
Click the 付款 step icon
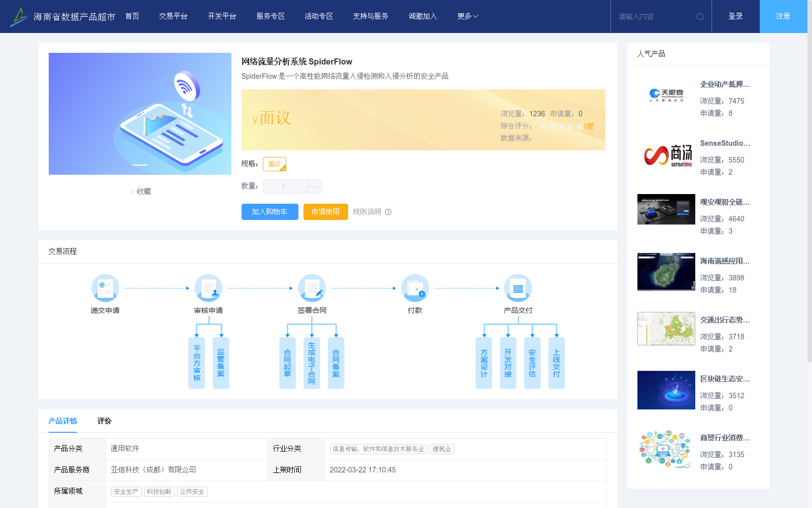pyautogui.click(x=415, y=288)
